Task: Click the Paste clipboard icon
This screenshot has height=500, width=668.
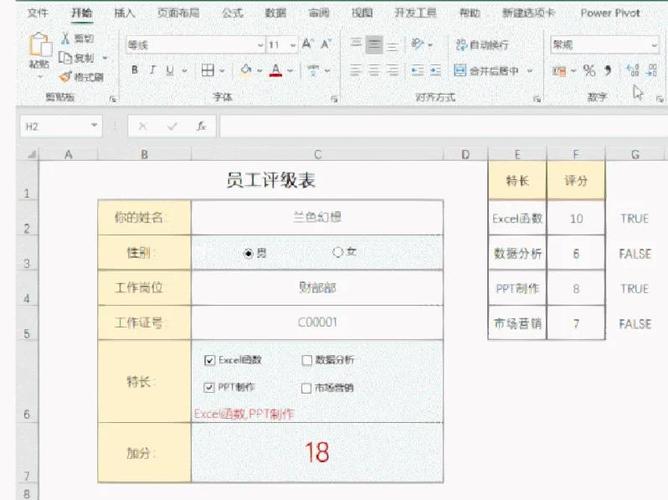Action: (x=40, y=45)
